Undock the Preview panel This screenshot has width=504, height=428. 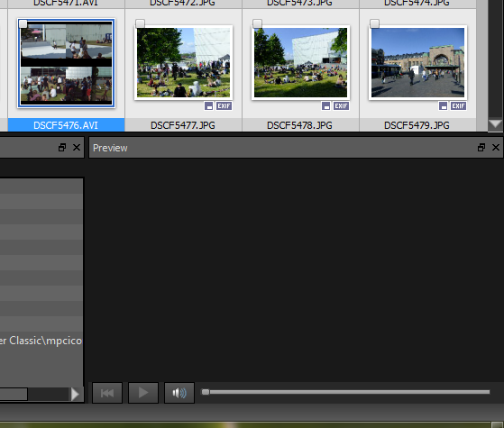pyautogui.click(x=481, y=148)
